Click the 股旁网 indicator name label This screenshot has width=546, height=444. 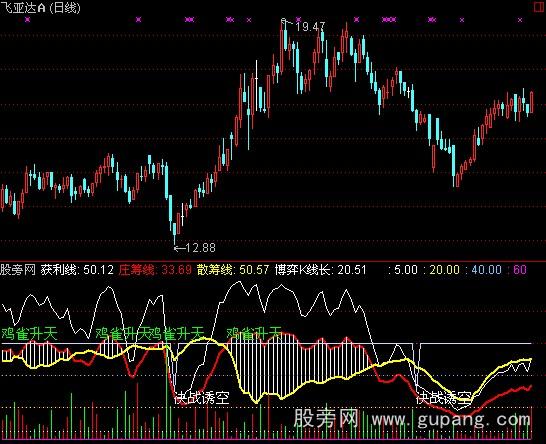click(x=18, y=270)
